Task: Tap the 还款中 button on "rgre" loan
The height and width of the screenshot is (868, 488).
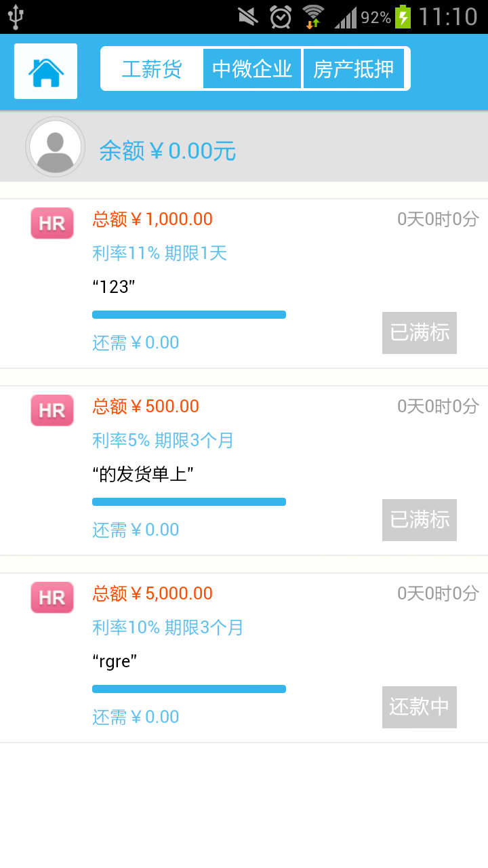Action: [x=420, y=707]
